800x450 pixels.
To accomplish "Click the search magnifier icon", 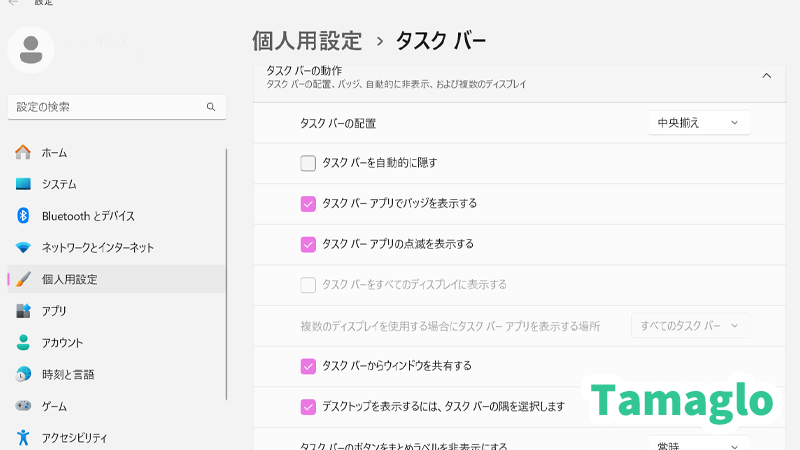I will [211, 107].
